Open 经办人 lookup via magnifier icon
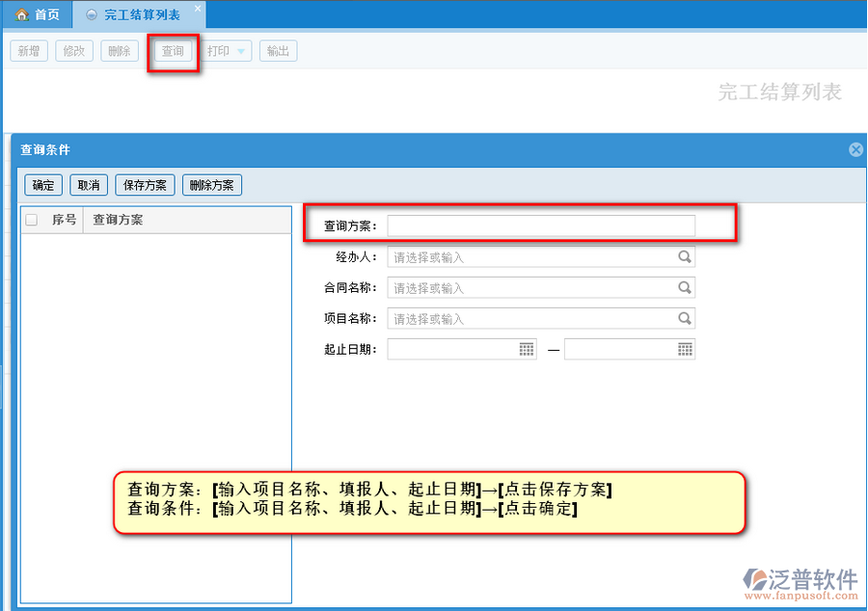 tap(684, 256)
